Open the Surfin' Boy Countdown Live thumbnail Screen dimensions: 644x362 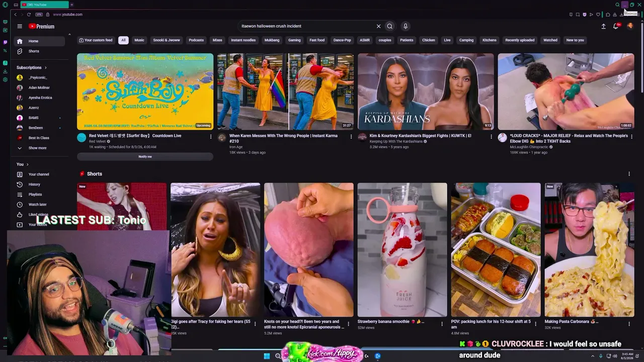pos(145,92)
